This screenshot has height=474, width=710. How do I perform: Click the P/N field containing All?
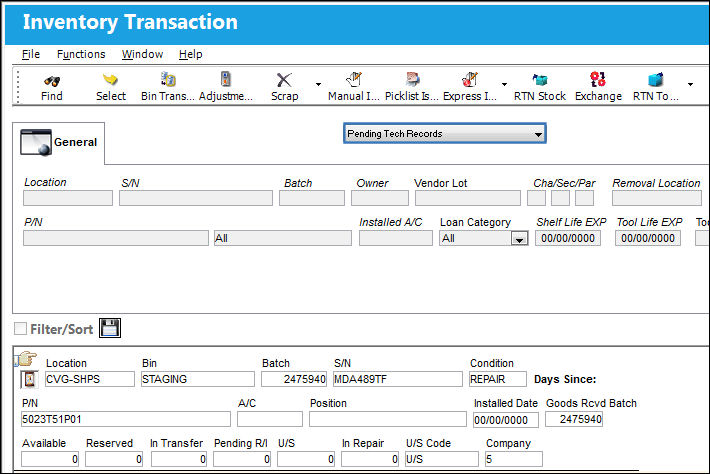(283, 238)
